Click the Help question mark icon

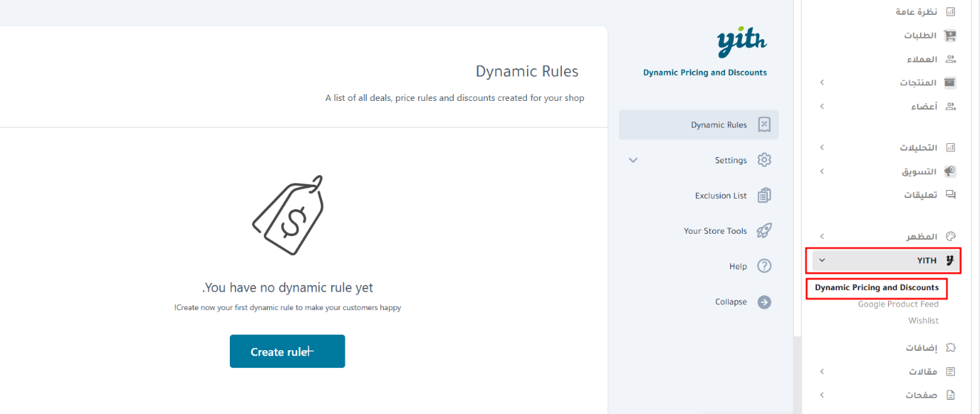(764, 266)
